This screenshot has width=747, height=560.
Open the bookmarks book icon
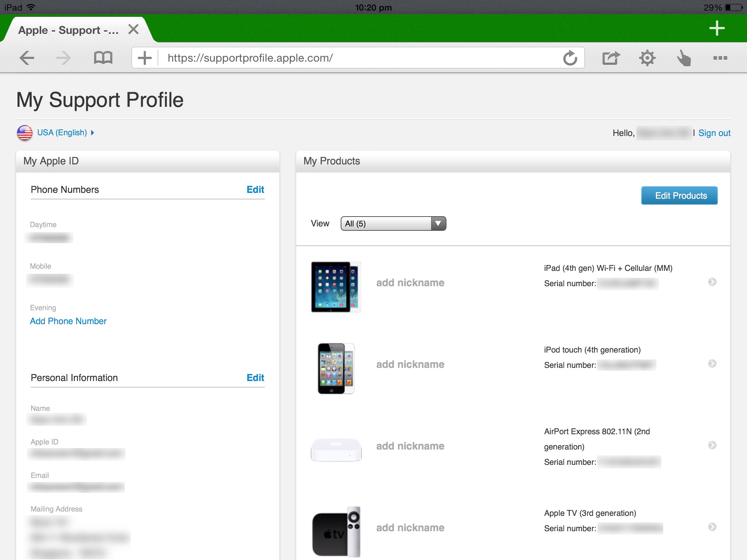tap(103, 58)
